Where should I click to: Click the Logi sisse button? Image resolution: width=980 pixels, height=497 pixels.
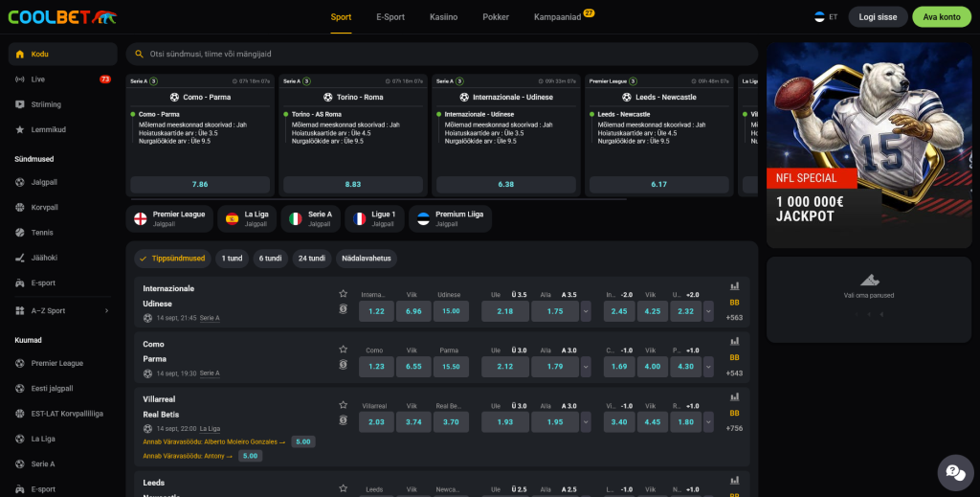coord(878,17)
